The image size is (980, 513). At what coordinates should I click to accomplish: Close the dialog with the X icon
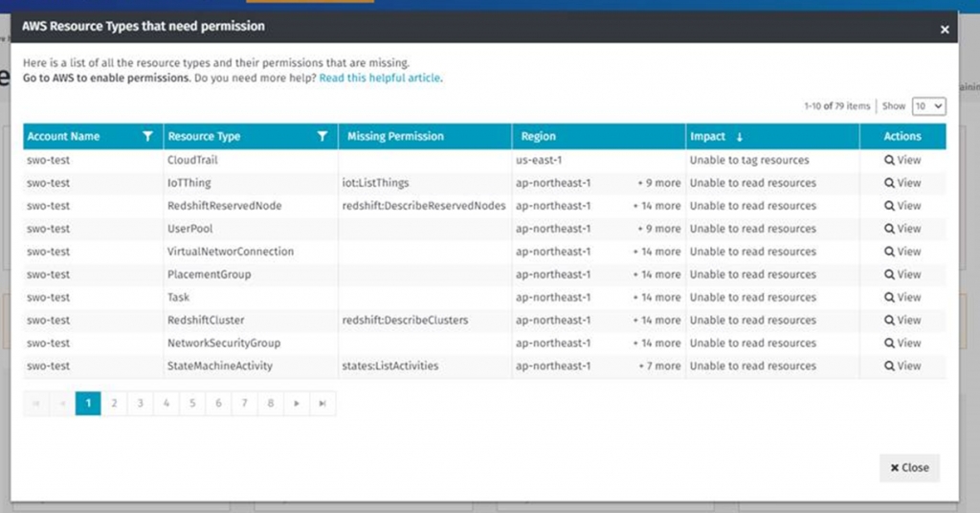tap(945, 30)
